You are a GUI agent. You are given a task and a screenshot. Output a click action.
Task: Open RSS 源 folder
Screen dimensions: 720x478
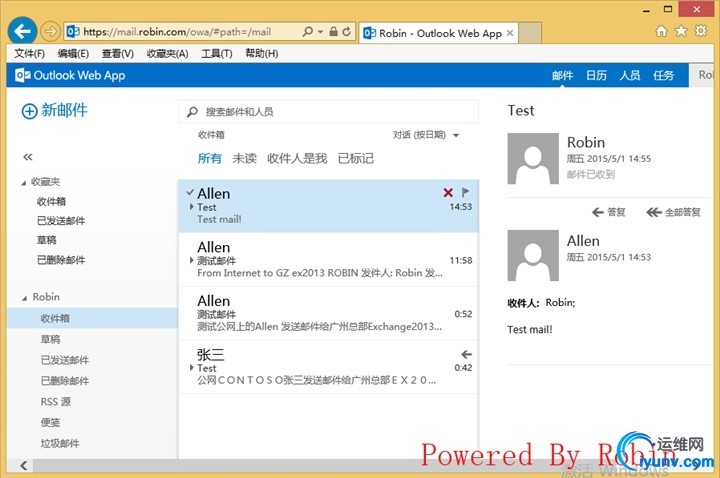(56, 402)
